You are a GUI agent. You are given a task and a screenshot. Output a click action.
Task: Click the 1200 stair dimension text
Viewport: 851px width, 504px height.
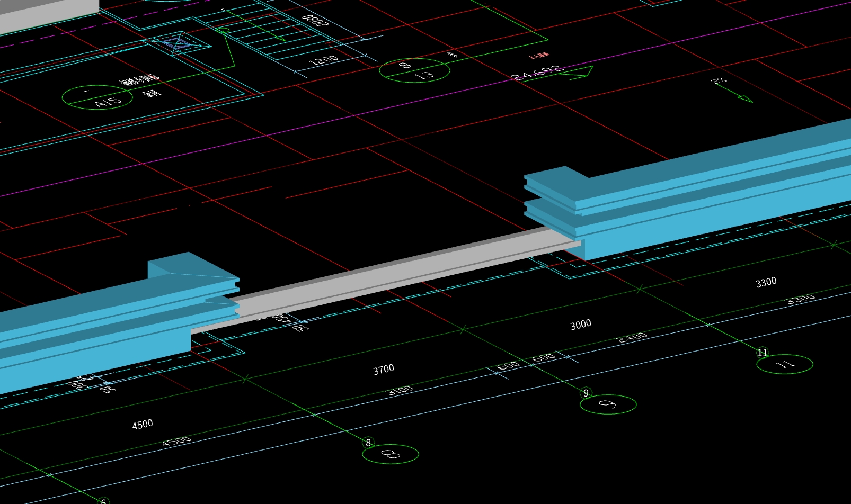click(x=324, y=60)
